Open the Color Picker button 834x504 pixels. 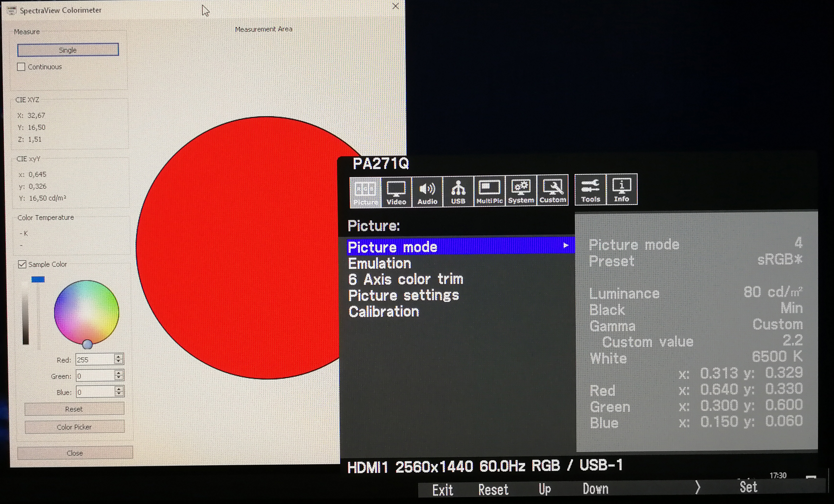click(74, 427)
